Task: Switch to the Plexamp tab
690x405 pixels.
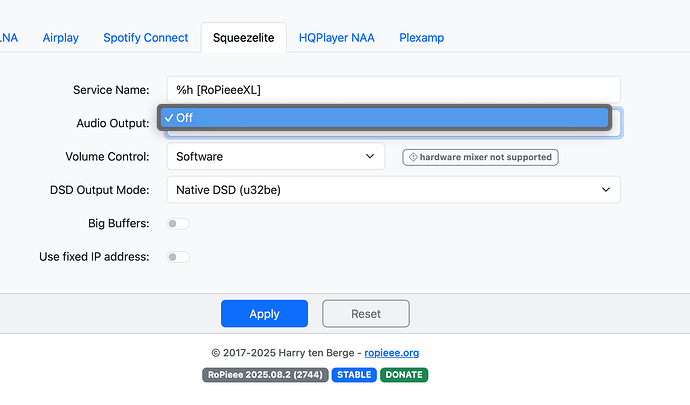Action: [x=421, y=38]
